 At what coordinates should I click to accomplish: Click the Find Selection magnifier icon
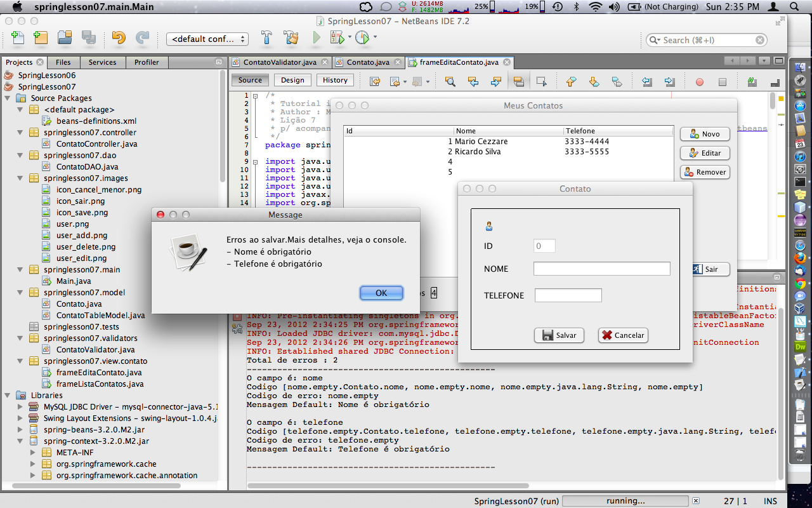click(x=450, y=81)
